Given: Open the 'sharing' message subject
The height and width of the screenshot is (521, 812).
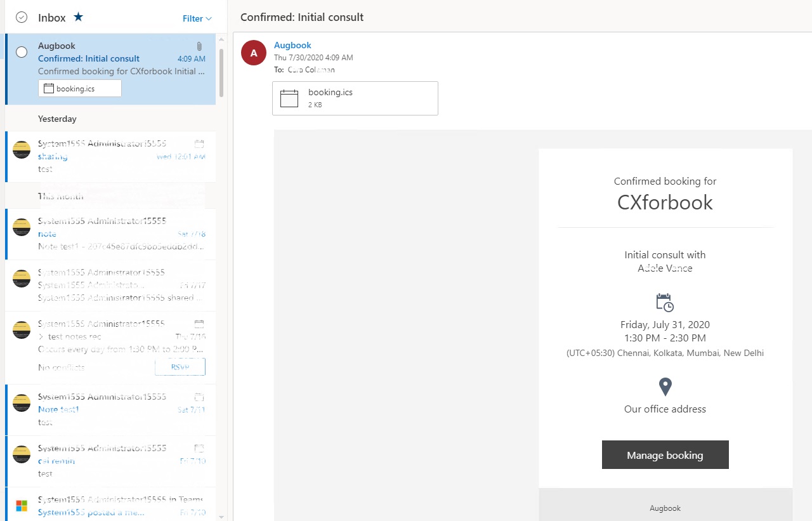Looking at the screenshot, I should tap(53, 156).
